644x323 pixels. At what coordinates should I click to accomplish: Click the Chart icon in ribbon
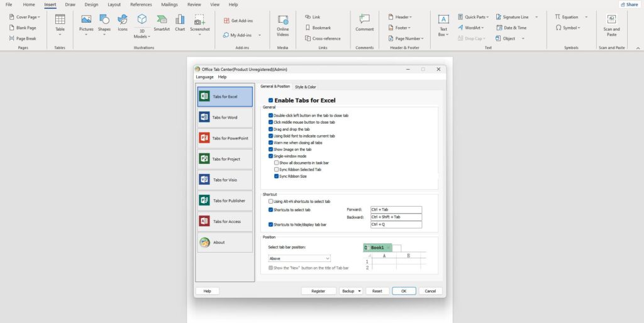click(x=180, y=22)
